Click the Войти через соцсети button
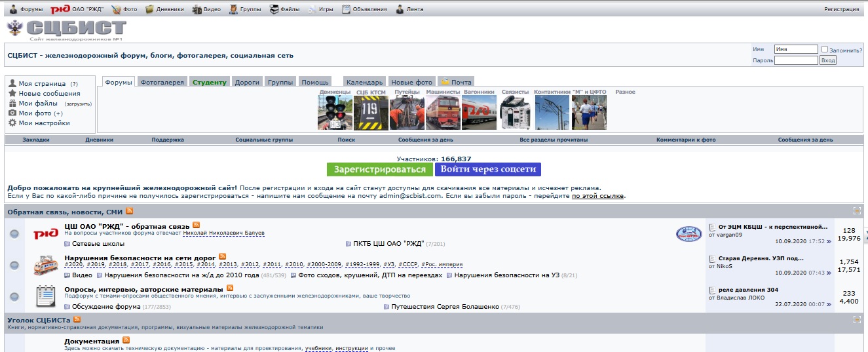Viewport: 868px width, 352px height. [487, 169]
